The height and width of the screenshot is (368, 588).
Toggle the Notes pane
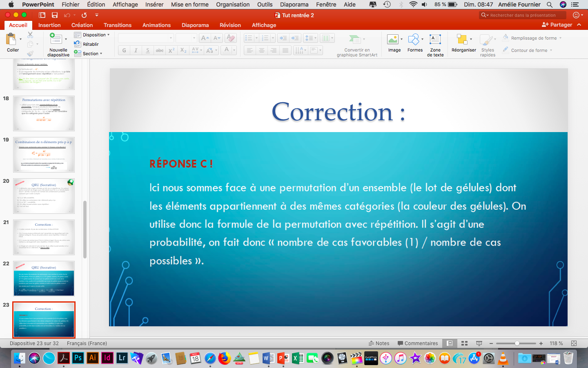379,343
